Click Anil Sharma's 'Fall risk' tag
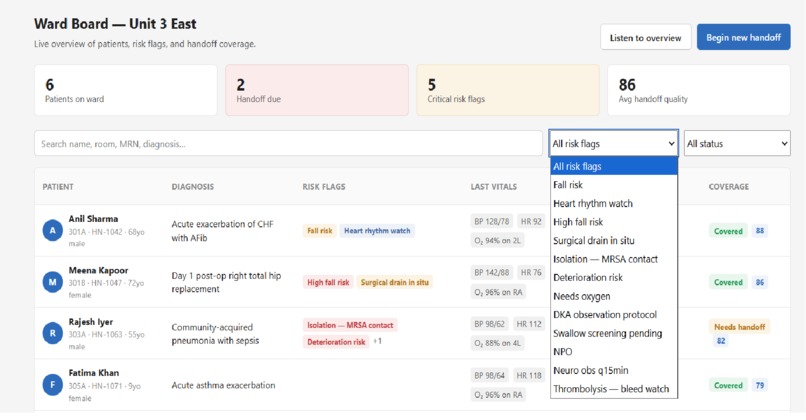This screenshot has height=420, width=806. [320, 231]
